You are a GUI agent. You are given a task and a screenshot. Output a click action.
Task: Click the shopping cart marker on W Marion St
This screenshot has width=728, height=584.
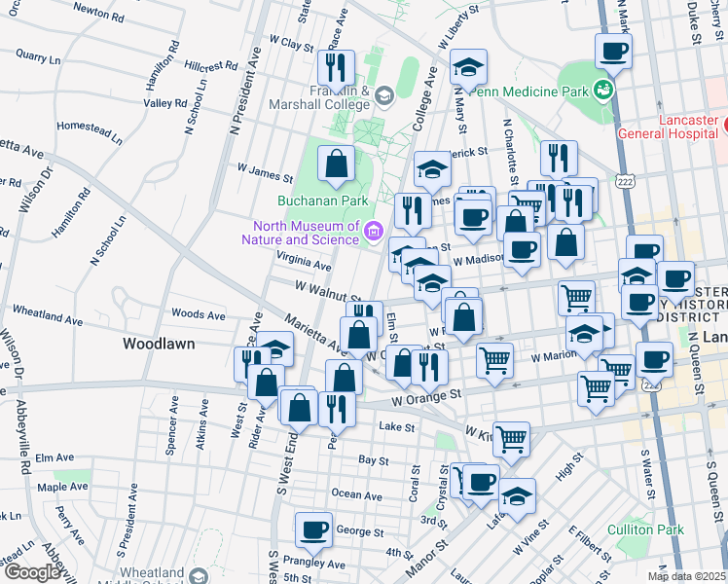[x=495, y=363]
